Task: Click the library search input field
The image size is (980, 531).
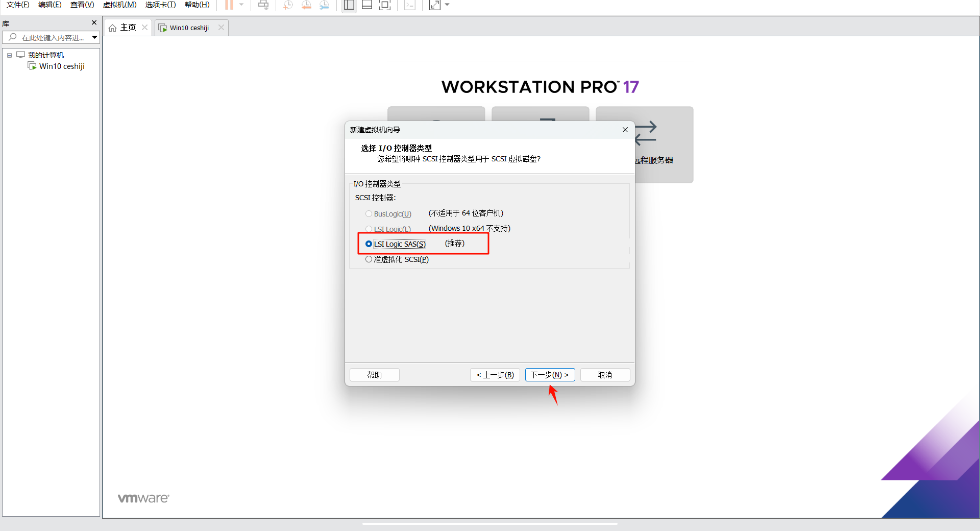Action: [x=52, y=37]
